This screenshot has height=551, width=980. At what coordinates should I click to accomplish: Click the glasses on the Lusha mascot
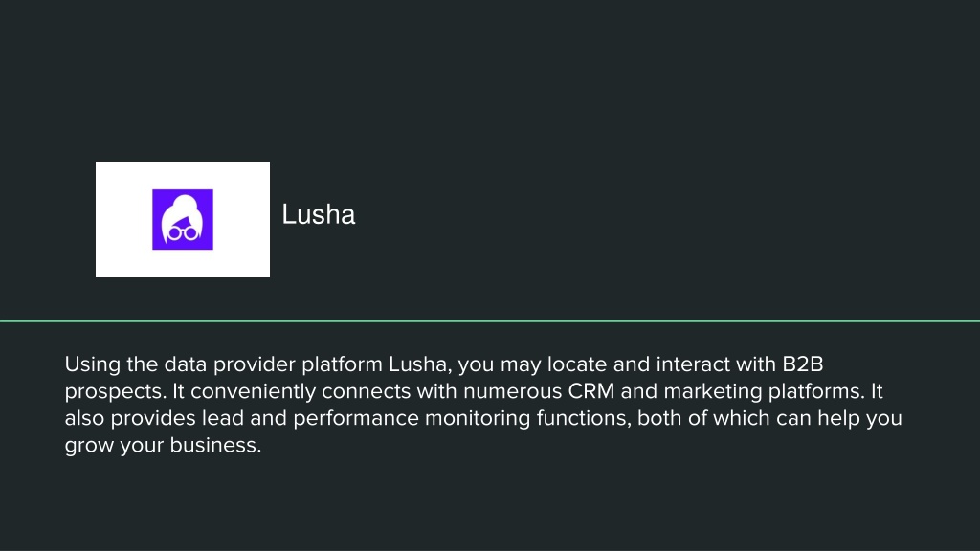pyautogui.click(x=183, y=234)
